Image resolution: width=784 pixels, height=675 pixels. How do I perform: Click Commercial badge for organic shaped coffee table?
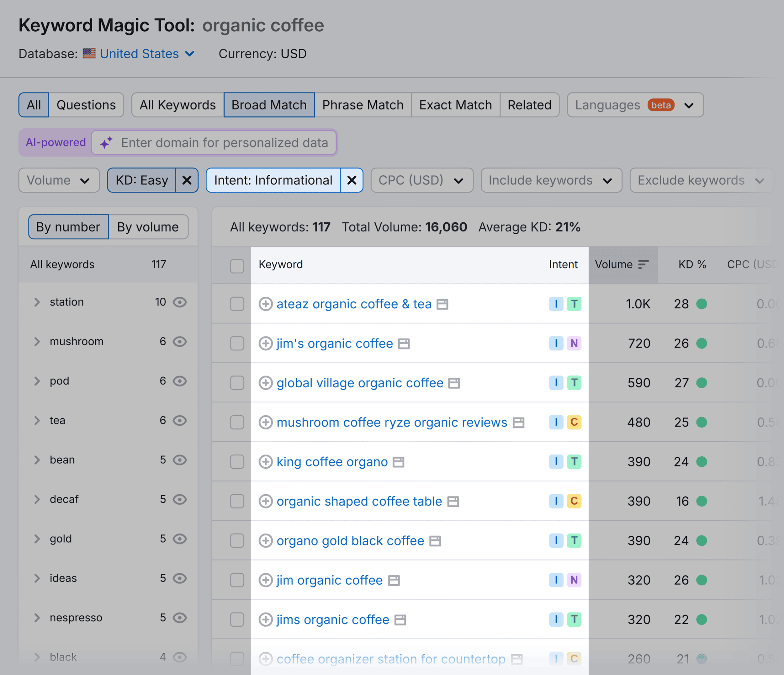[574, 501]
